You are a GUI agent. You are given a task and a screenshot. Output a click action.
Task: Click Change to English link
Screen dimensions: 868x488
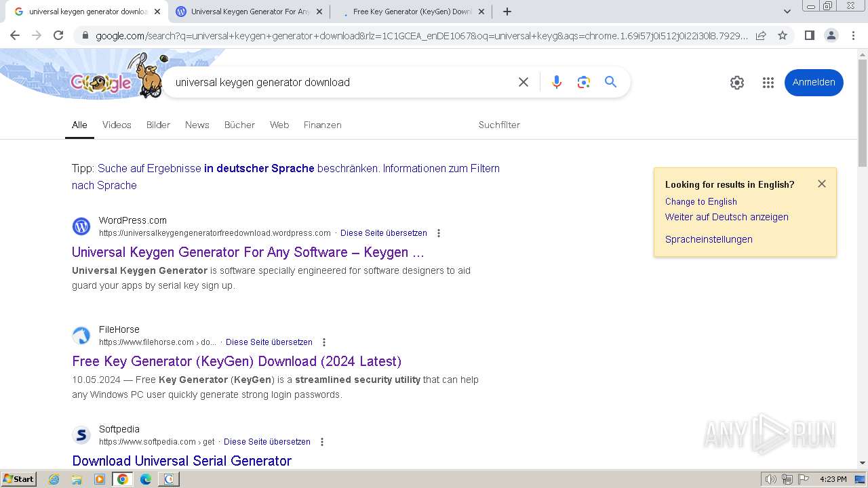701,201
